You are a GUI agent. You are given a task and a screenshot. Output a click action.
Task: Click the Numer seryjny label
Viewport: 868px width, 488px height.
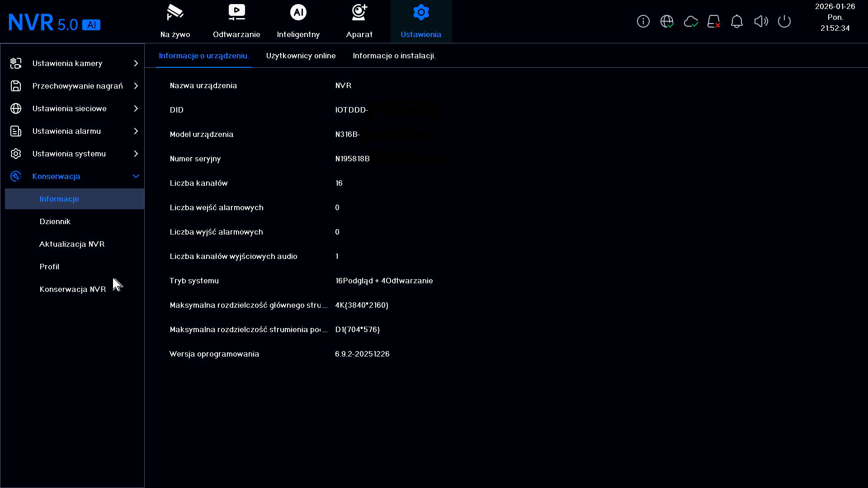(x=195, y=159)
